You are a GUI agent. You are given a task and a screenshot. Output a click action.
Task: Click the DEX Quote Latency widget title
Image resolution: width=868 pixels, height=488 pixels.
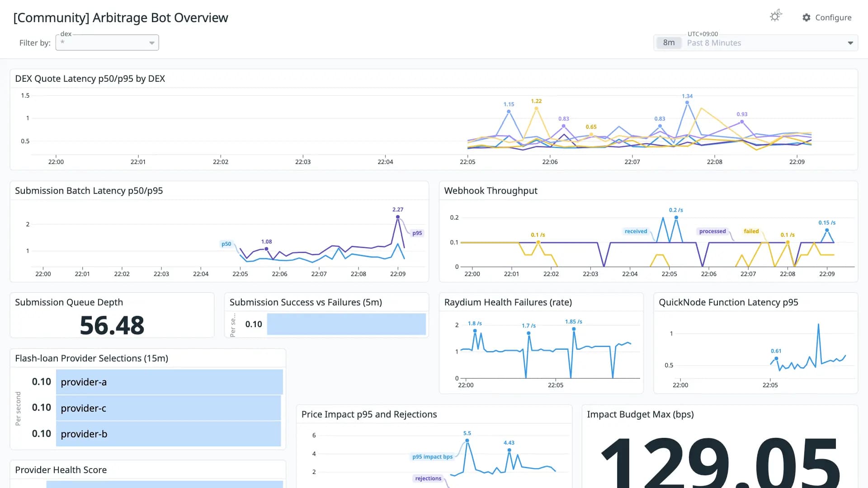click(x=90, y=79)
